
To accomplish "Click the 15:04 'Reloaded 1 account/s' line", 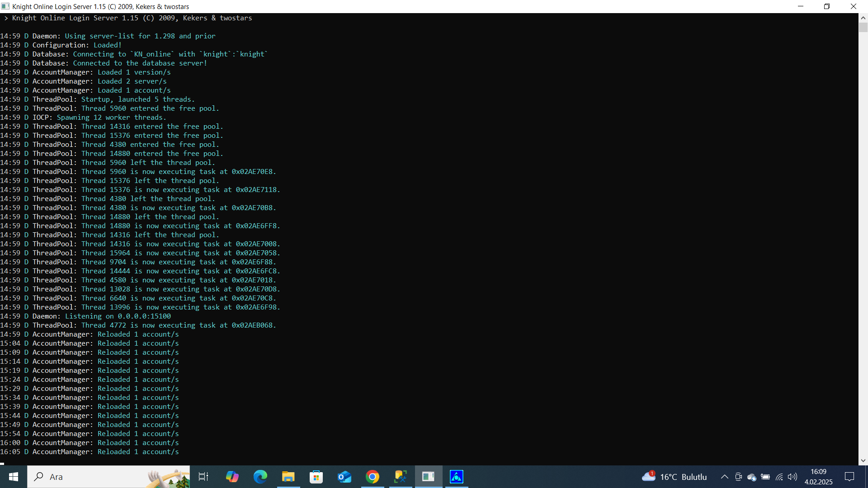I will [x=90, y=343].
